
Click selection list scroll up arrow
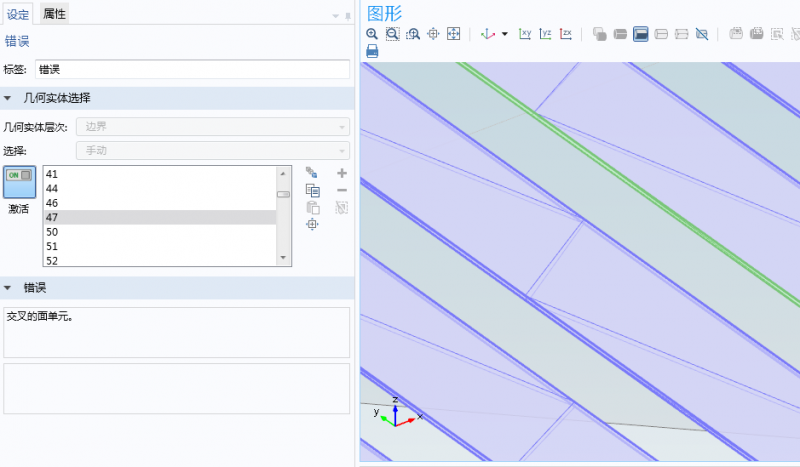point(283,174)
